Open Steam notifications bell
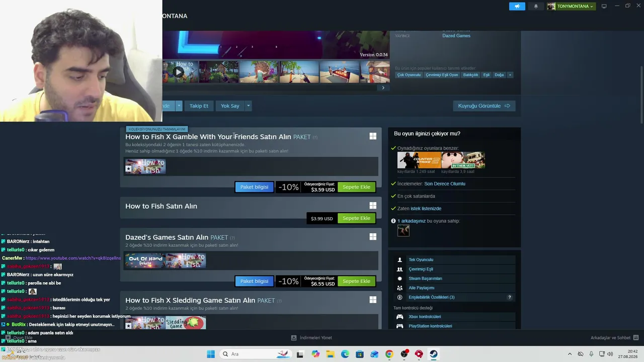644x362 pixels. [536, 6]
